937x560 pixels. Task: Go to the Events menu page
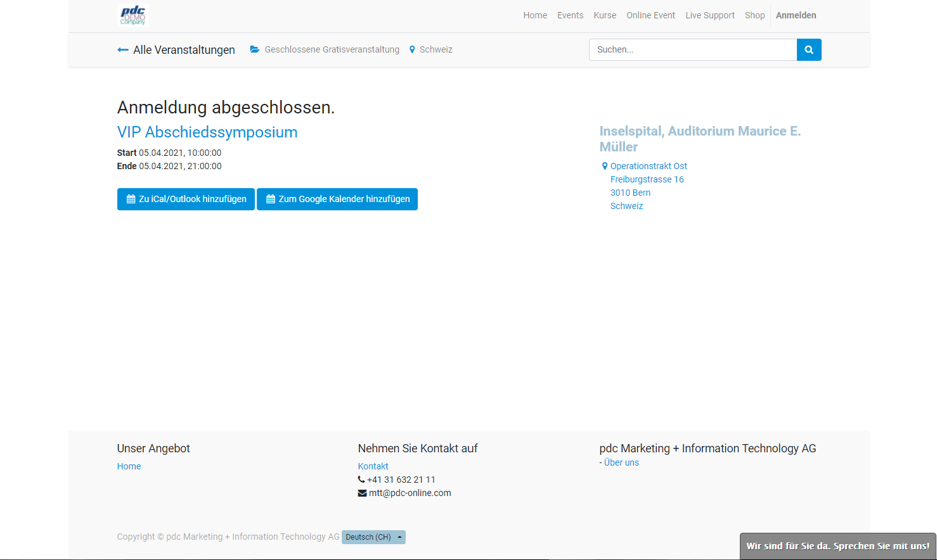coord(570,15)
